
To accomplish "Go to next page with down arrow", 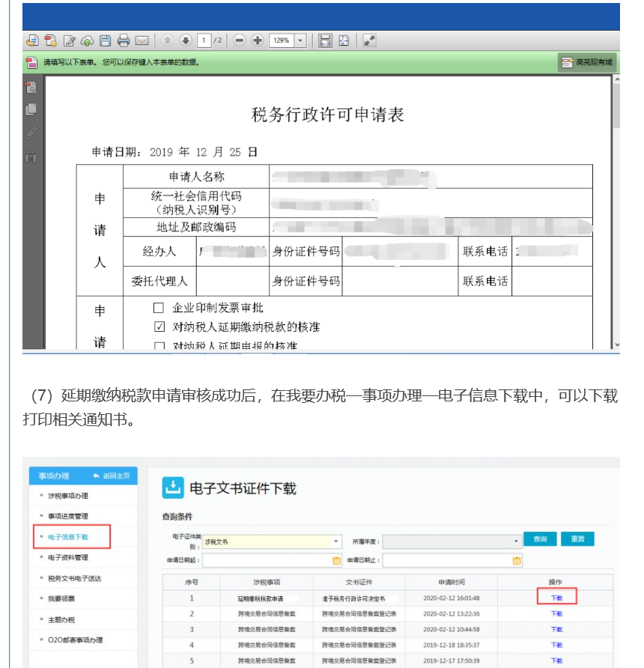I will [185, 40].
